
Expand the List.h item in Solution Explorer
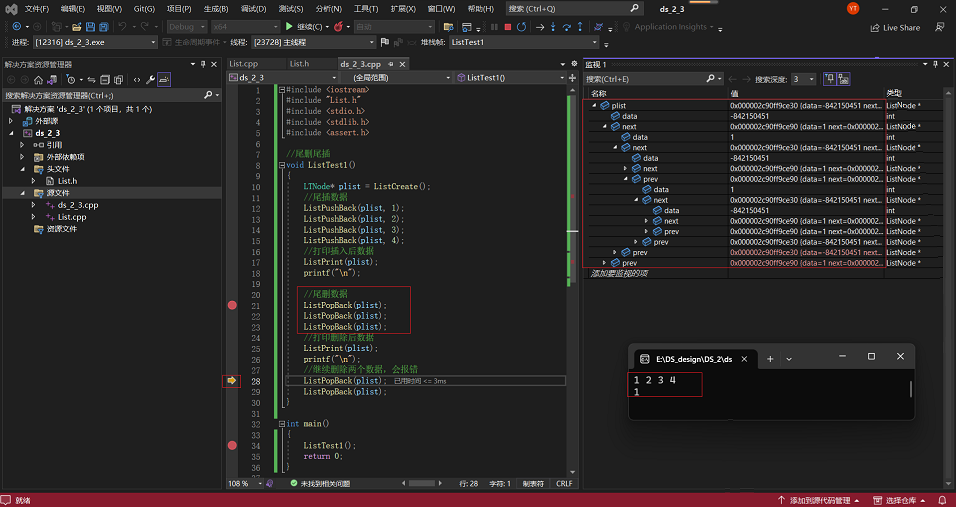[34, 181]
